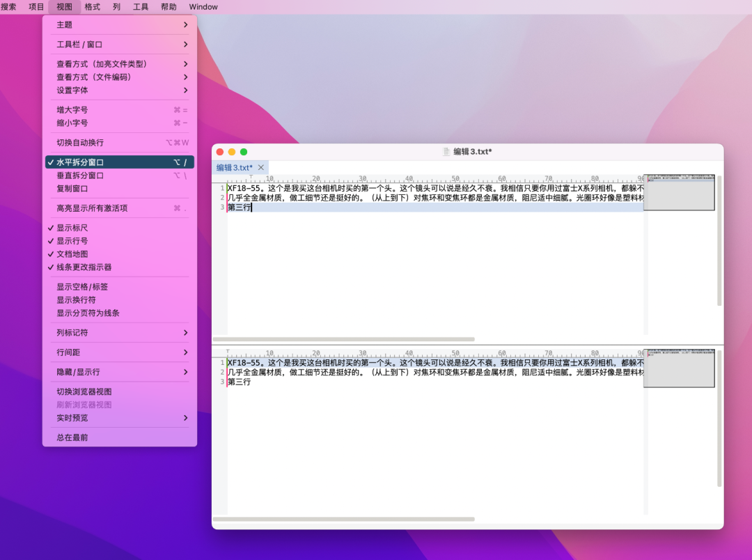752x560 pixels.
Task: Enable 显示分页符为线条
Action: click(120, 313)
